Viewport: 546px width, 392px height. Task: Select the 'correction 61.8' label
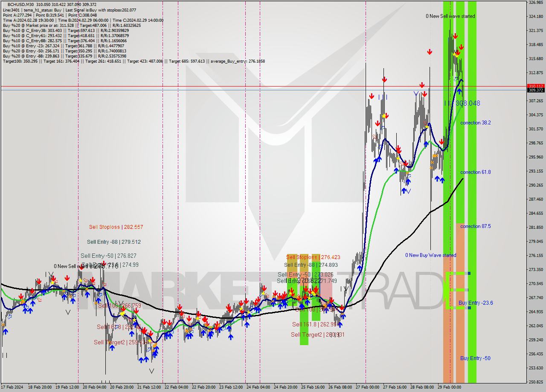click(475, 172)
